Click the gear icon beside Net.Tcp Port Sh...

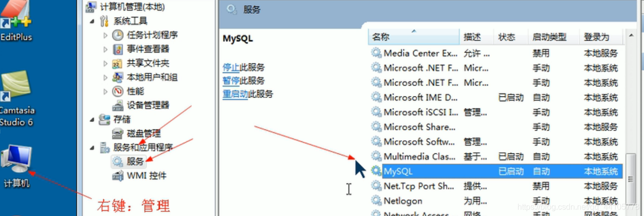(x=376, y=186)
